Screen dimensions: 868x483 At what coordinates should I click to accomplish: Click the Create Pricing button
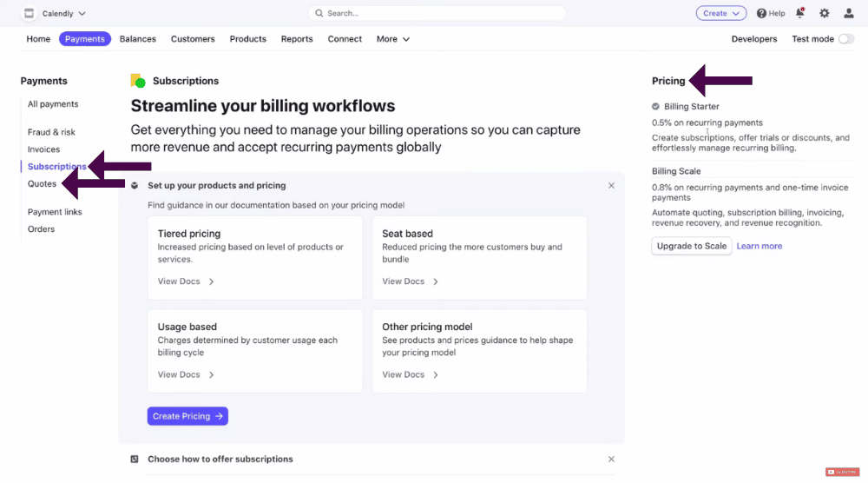(x=187, y=416)
